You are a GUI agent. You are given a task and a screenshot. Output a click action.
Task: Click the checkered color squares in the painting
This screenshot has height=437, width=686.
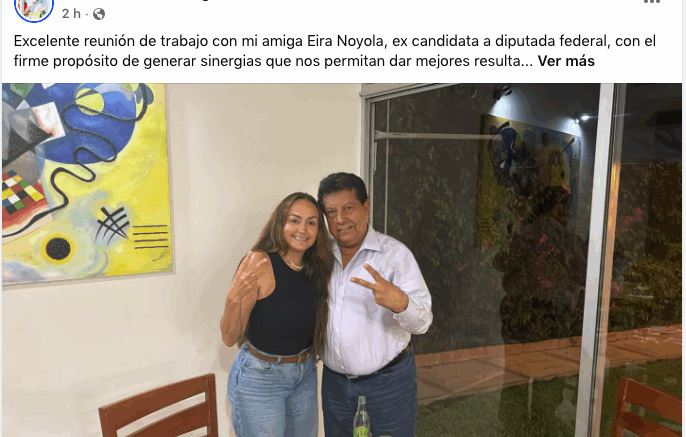(x=22, y=193)
